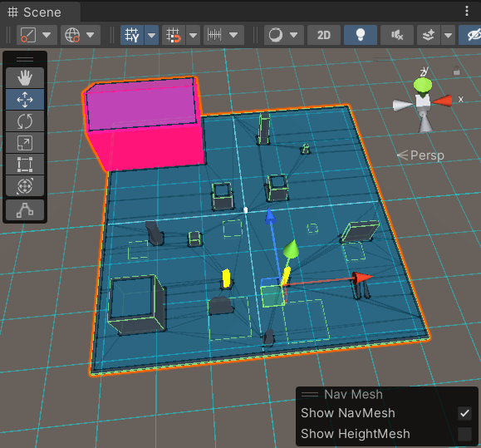This screenshot has height=448, width=481.
Task: Click the Nav Mesh overlay drag handle
Action: [310, 395]
